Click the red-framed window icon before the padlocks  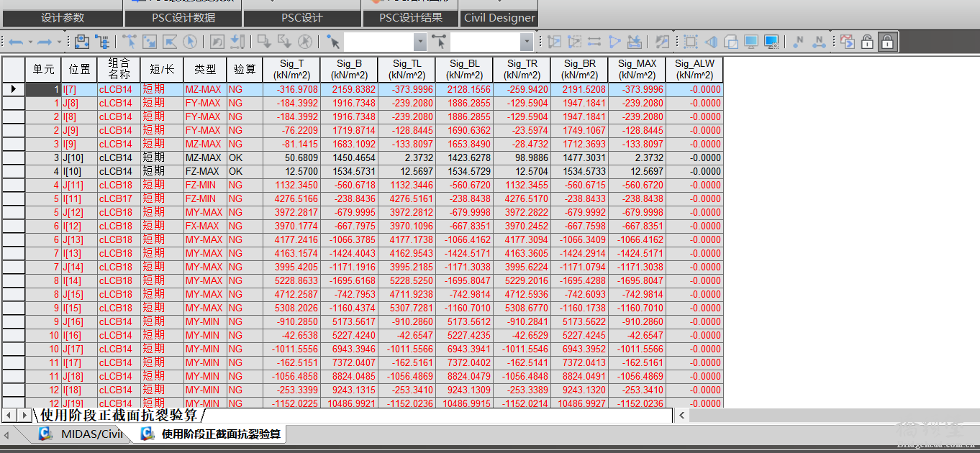(x=847, y=42)
